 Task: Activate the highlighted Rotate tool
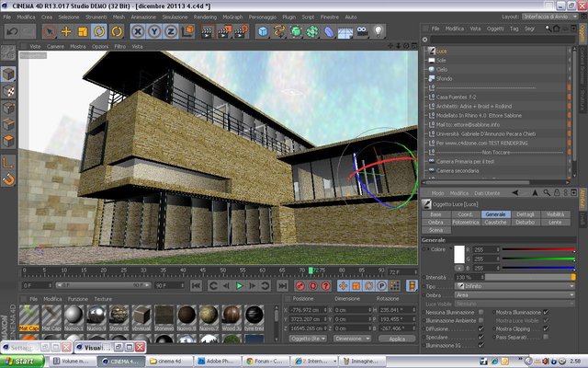tap(99, 31)
